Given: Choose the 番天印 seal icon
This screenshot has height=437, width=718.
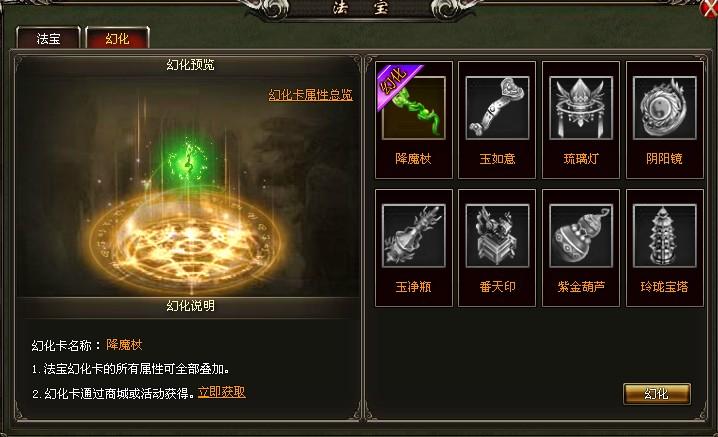Looking at the screenshot, I should pyautogui.click(x=497, y=236).
